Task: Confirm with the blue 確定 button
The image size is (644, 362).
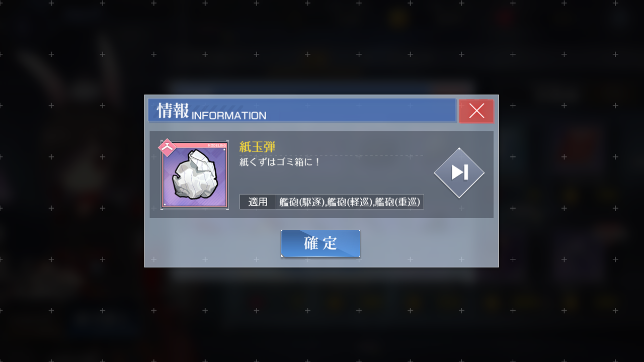Action: pyautogui.click(x=320, y=243)
